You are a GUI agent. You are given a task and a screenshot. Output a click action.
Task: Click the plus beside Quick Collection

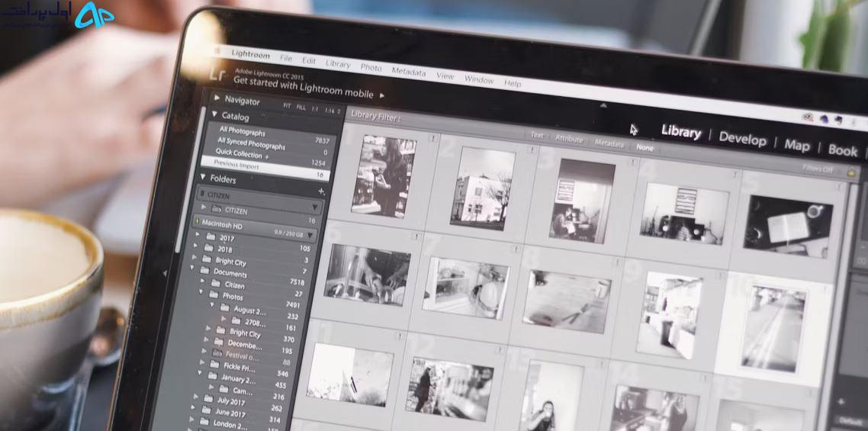(267, 157)
